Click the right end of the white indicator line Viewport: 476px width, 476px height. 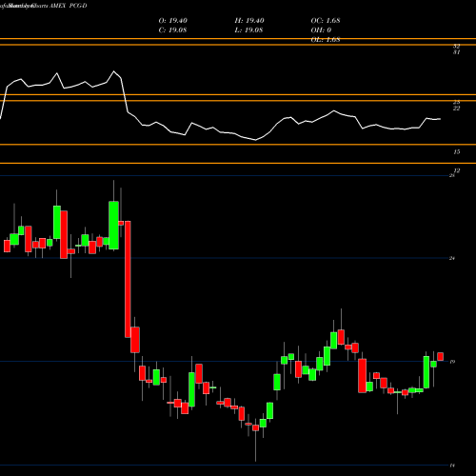coord(440,119)
